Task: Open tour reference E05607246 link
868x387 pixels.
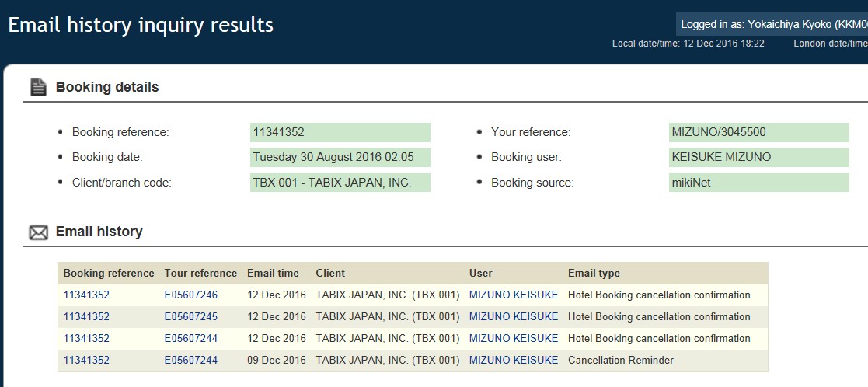Action: coord(190,295)
